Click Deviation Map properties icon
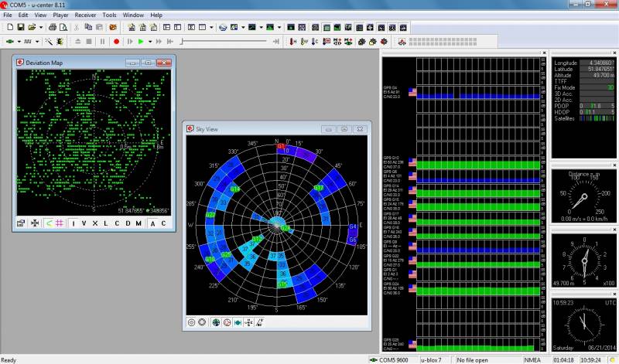This screenshot has height=364, width=619. click(21, 223)
